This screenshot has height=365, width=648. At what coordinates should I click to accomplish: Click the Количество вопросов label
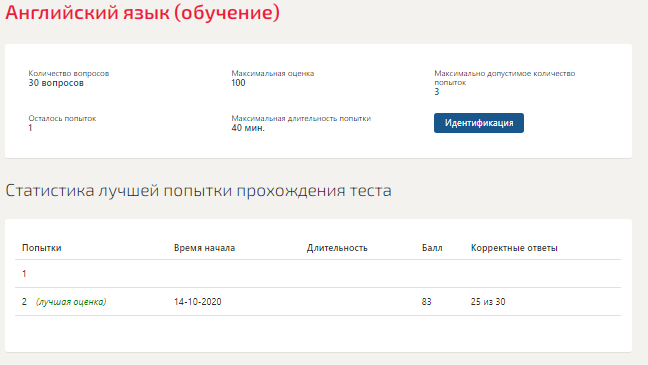69,74
